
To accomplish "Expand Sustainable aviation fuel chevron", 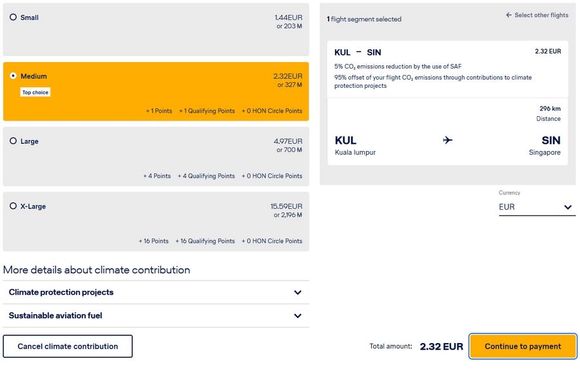I will pyautogui.click(x=297, y=316).
